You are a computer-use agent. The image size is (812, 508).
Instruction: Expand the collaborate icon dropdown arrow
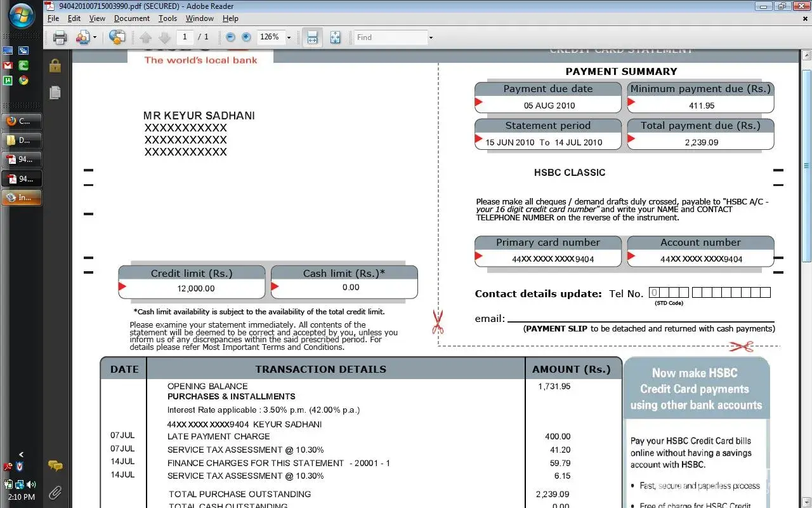[95, 37]
